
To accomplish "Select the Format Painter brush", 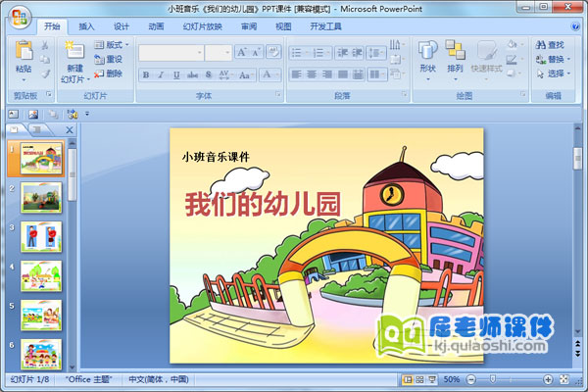I will tap(45, 73).
